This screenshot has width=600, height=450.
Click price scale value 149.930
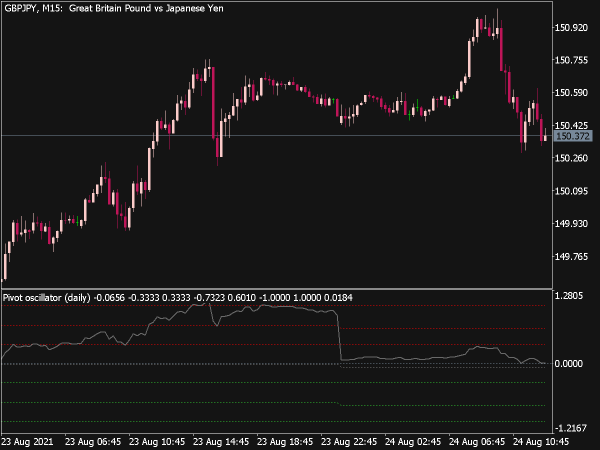point(571,223)
